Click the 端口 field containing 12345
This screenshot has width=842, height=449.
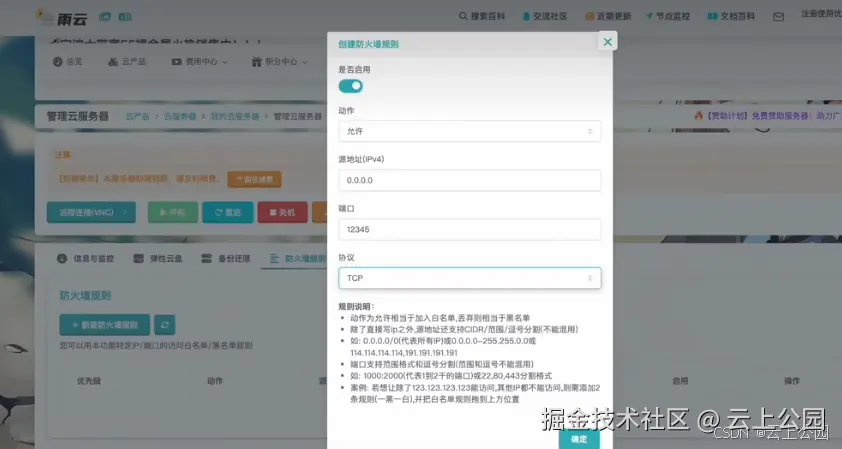[x=469, y=229]
